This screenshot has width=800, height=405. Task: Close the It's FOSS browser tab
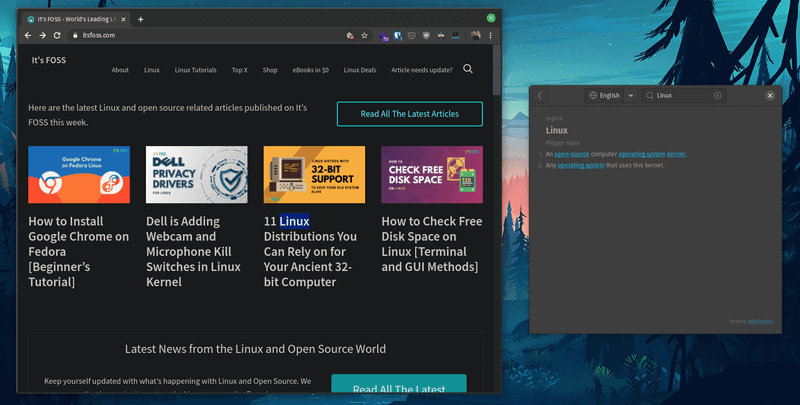(x=123, y=19)
